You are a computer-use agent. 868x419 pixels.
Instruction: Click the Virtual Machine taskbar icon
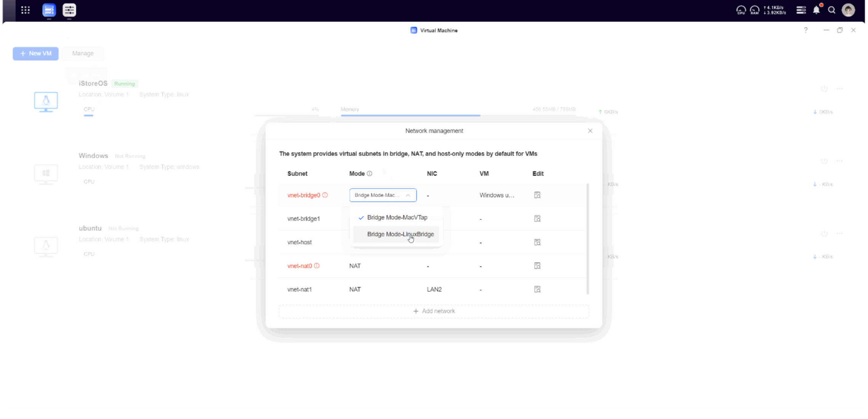[x=49, y=10]
